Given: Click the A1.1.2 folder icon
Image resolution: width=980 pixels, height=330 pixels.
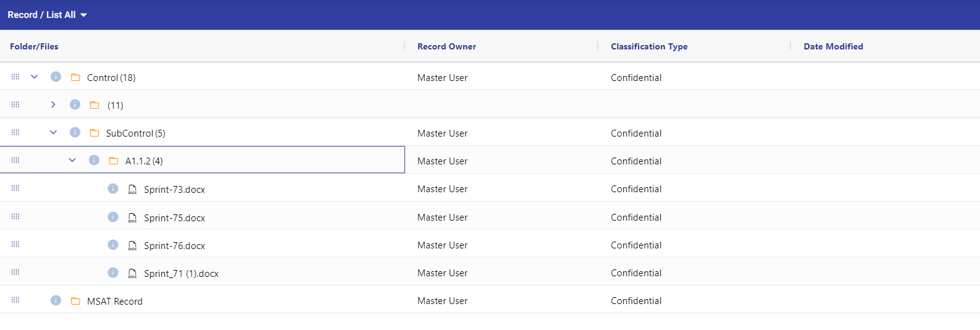Looking at the screenshot, I should pyautogui.click(x=114, y=161).
